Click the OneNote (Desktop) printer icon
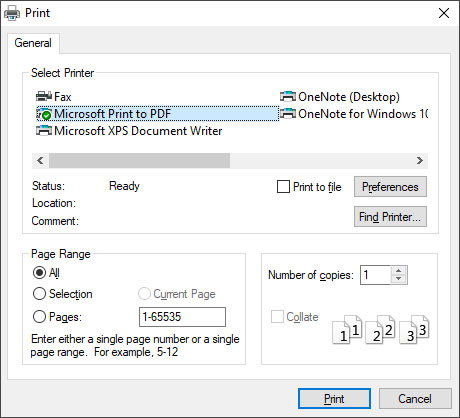 (x=288, y=97)
